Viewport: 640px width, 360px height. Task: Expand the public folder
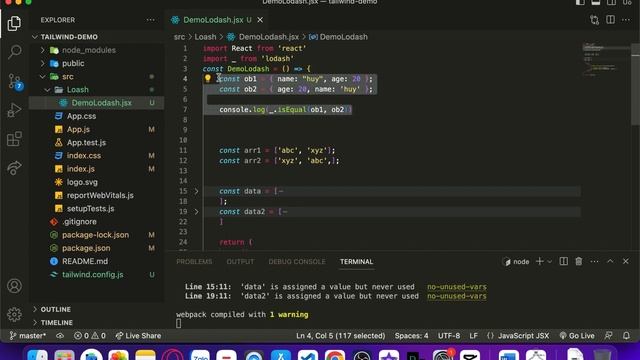73,63
